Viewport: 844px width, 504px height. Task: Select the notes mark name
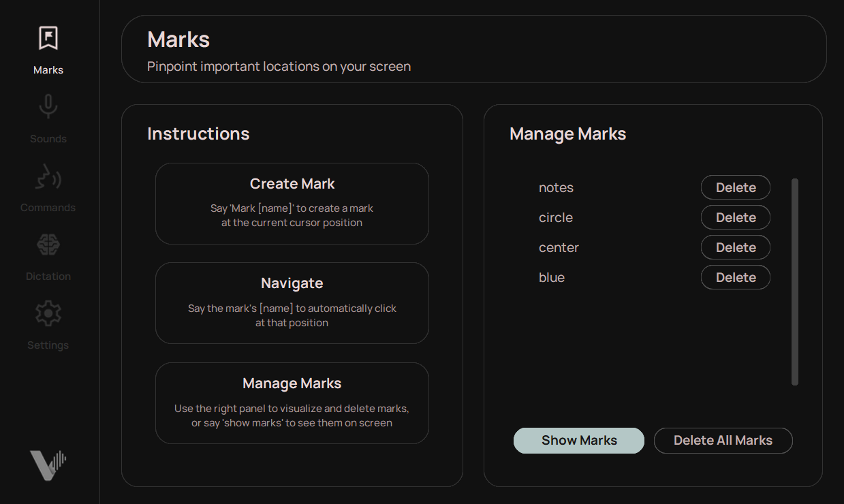[x=556, y=187]
